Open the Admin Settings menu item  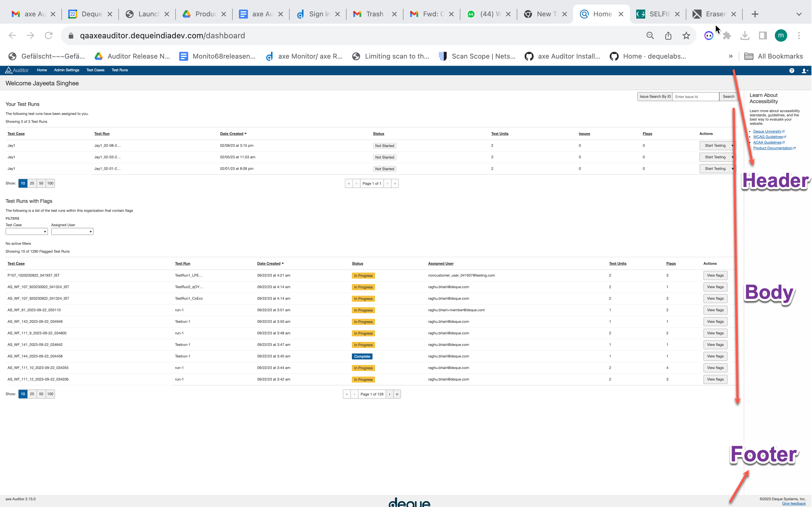pyautogui.click(x=66, y=70)
